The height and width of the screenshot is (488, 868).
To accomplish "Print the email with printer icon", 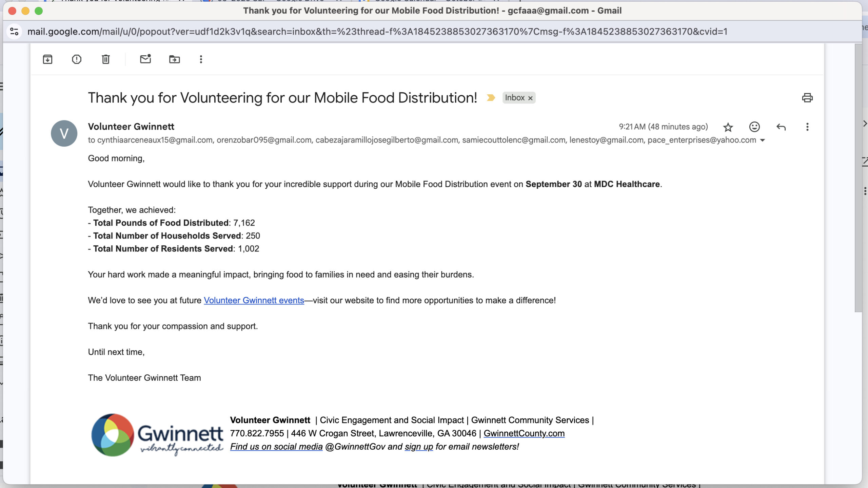I will pyautogui.click(x=807, y=98).
